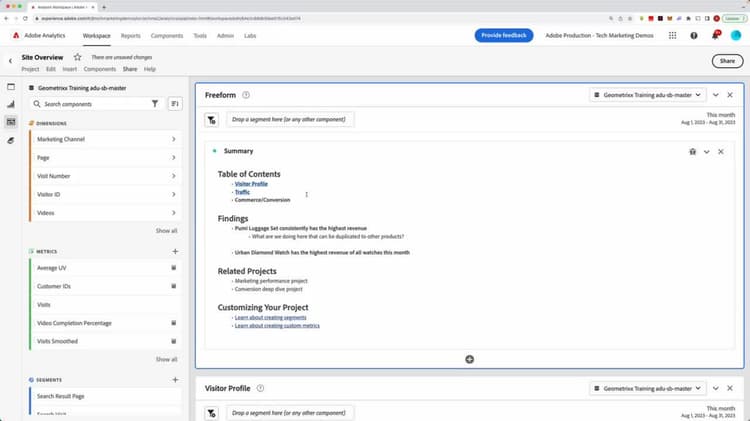Open Freeform report suite dropdown
Screen dimensions: 750x421
pyautogui.click(x=648, y=95)
